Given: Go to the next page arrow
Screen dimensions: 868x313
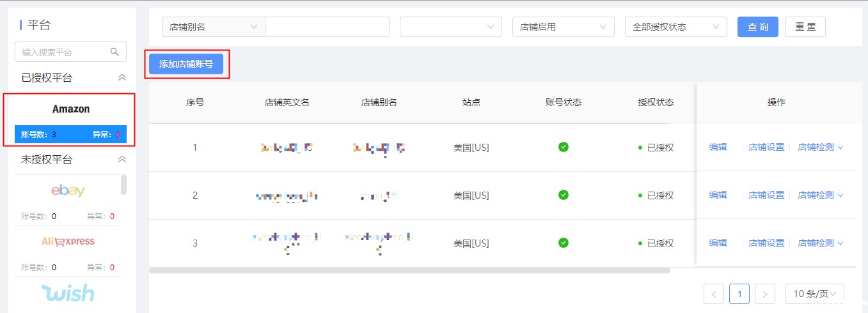Looking at the screenshot, I should click(765, 294).
